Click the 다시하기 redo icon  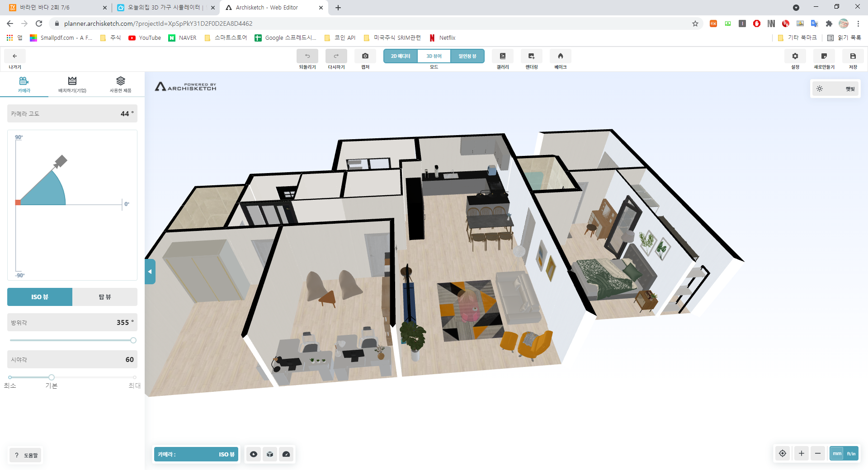coord(336,56)
